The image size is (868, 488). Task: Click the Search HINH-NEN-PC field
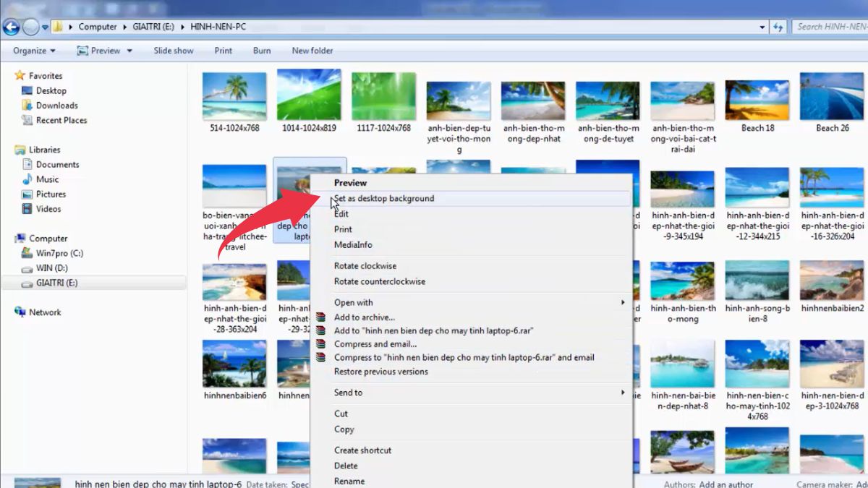pyautogui.click(x=830, y=27)
